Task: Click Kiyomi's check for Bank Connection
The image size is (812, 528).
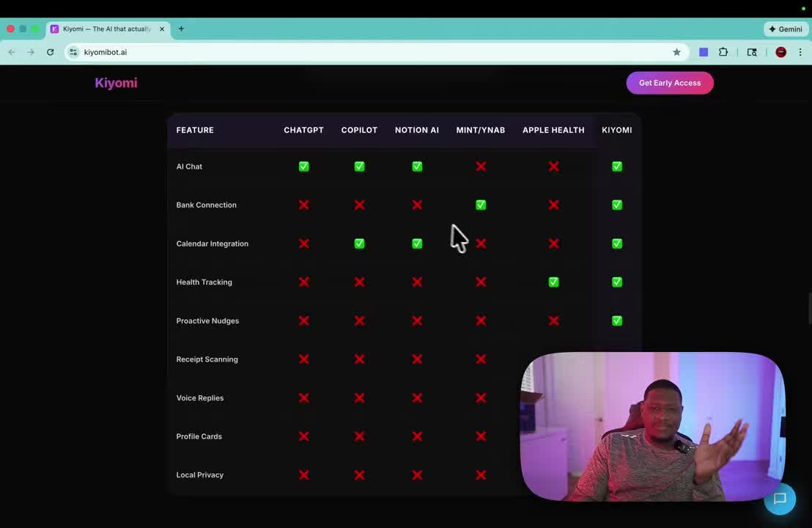Action: [617, 205]
